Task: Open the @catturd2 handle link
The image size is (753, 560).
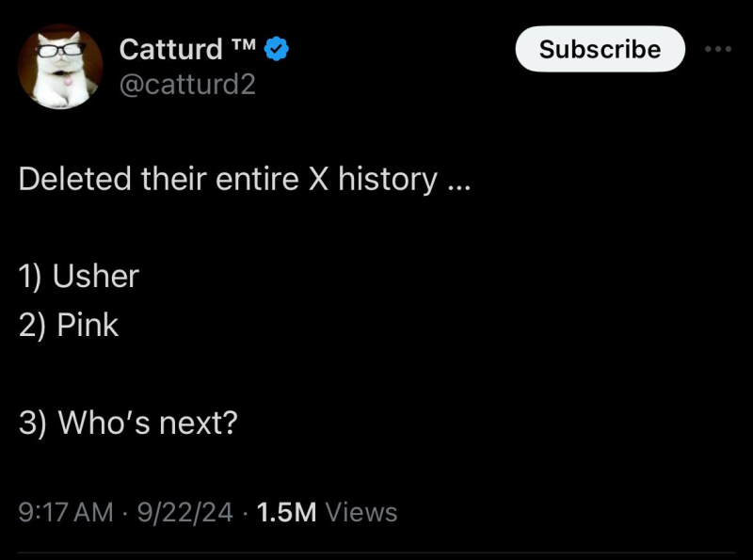Action: [187, 86]
